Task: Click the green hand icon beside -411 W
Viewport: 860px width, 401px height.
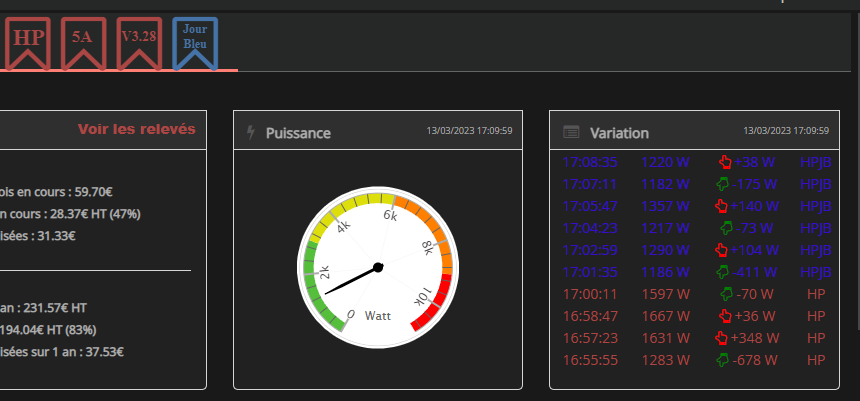Action: click(x=723, y=272)
